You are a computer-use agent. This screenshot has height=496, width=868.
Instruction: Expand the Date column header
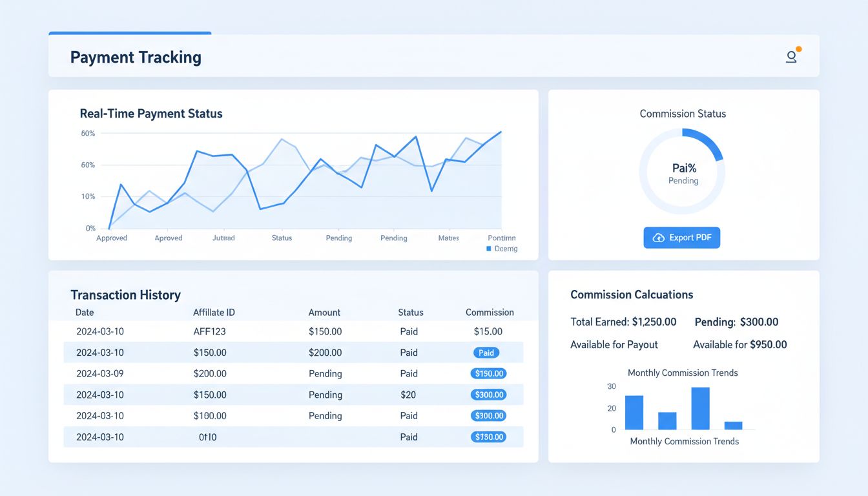(x=85, y=312)
